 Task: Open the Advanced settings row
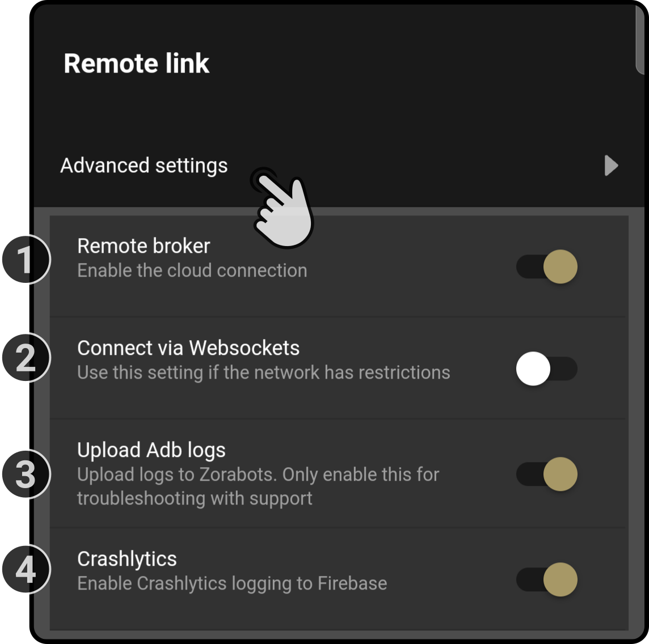[339, 166]
